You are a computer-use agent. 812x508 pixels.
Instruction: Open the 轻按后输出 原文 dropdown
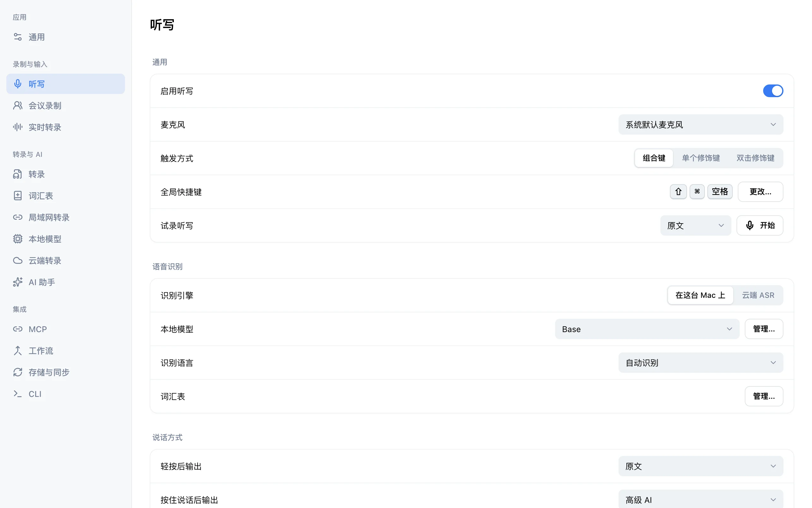point(701,466)
